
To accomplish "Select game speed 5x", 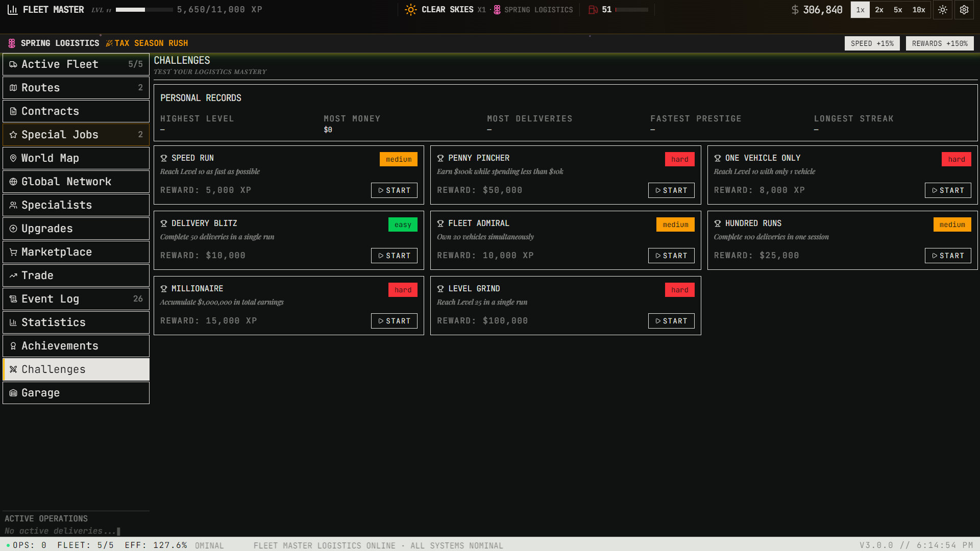I will point(898,10).
